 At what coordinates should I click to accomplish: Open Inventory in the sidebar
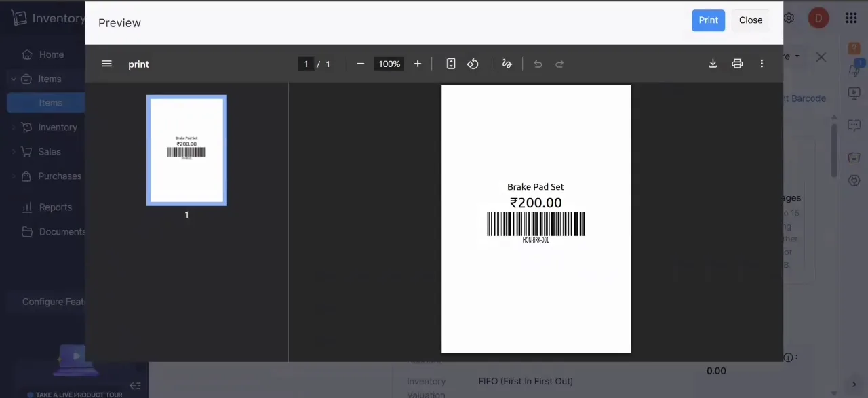[58, 127]
